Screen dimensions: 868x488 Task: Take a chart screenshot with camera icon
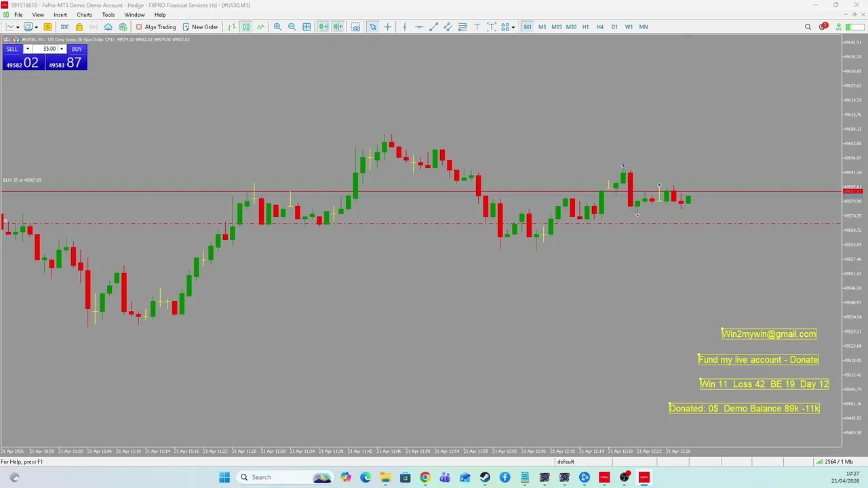pos(356,27)
